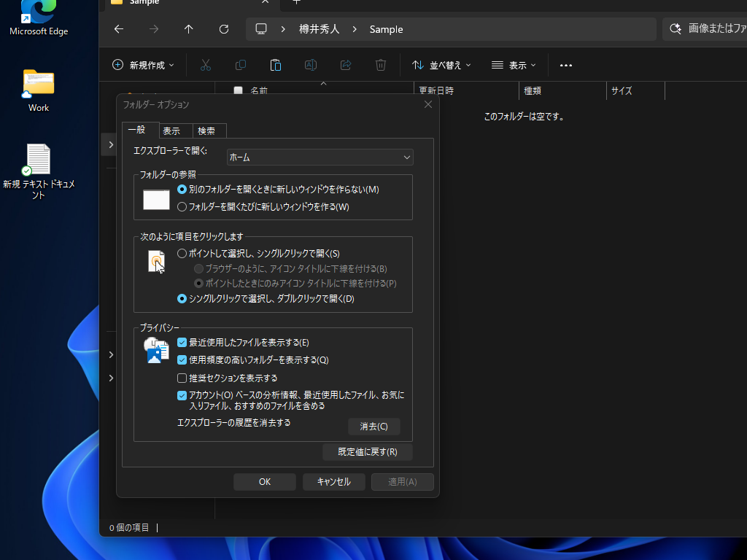
Task: Click Sample in the breadcrumb path
Action: click(x=387, y=29)
